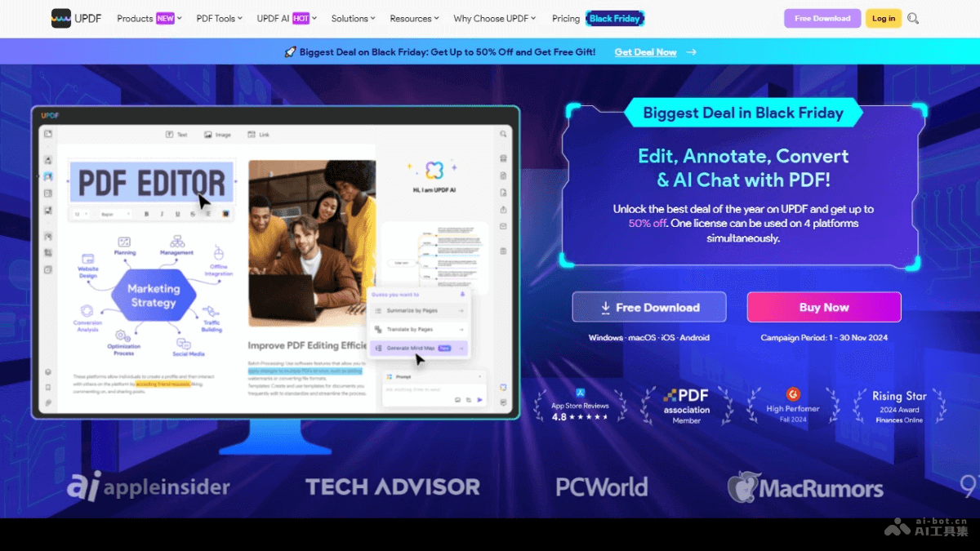Click the UPDF logo in the navbar
This screenshot has height=551, width=980.
76,18
